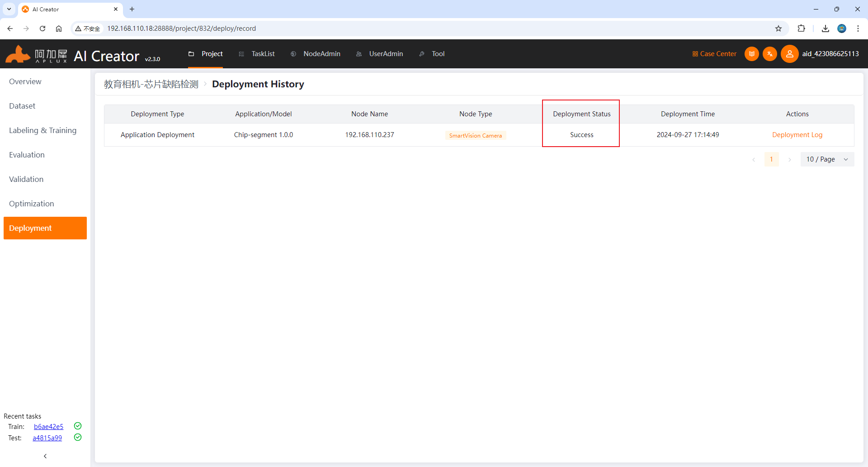Open the Deployment Log link
Image resolution: width=868 pixels, height=467 pixels.
[797, 135]
